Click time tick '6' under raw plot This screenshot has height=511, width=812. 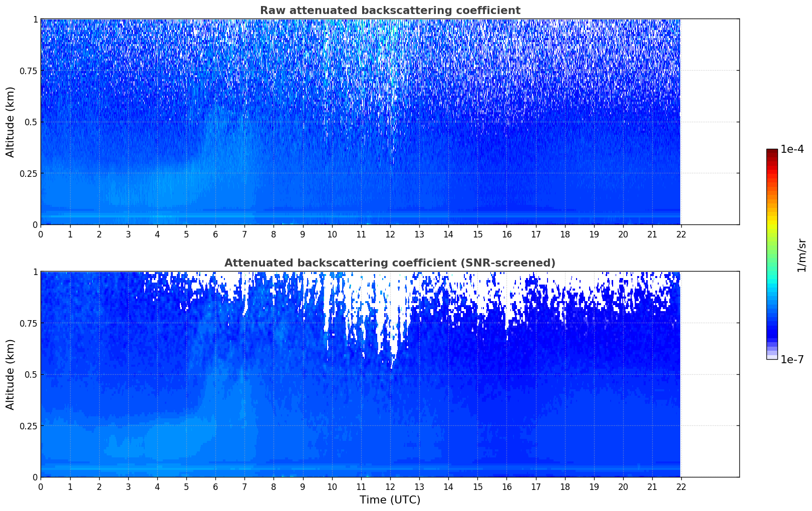pyautogui.click(x=215, y=234)
